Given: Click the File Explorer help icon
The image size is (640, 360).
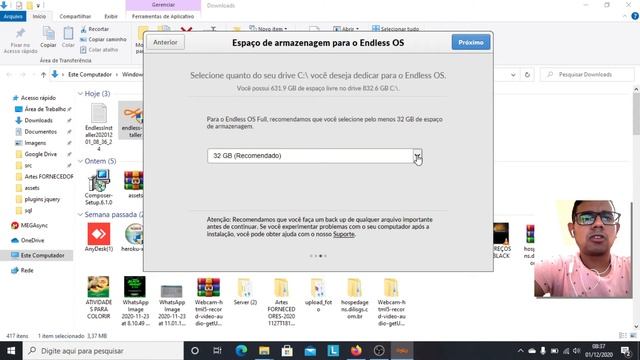Looking at the screenshot, I should pyautogui.click(x=635, y=16).
